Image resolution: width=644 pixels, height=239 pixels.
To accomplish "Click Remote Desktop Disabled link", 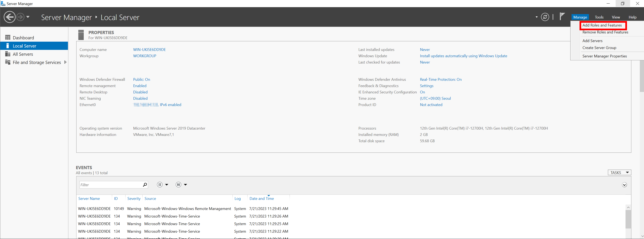I will pyautogui.click(x=140, y=92).
